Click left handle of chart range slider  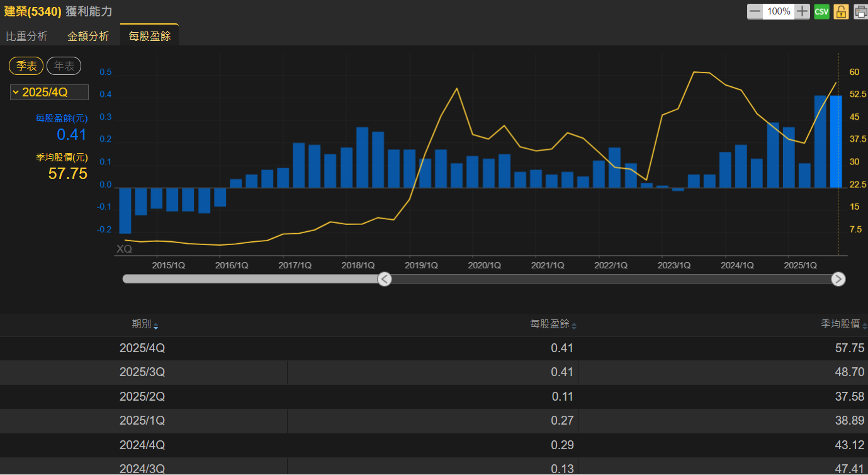tap(385, 279)
